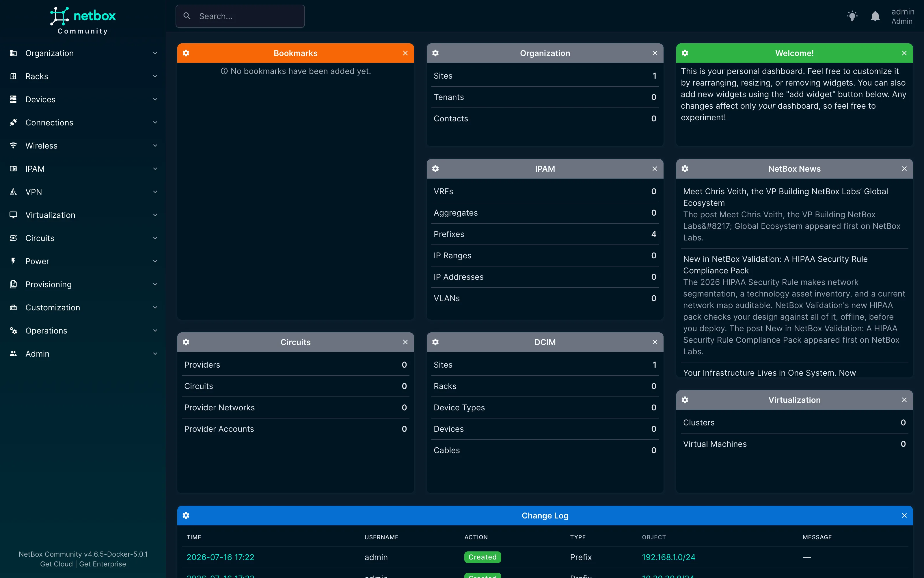The height and width of the screenshot is (578, 924).
Task: Open VLANs in the IPAM widget
Action: [545, 298]
